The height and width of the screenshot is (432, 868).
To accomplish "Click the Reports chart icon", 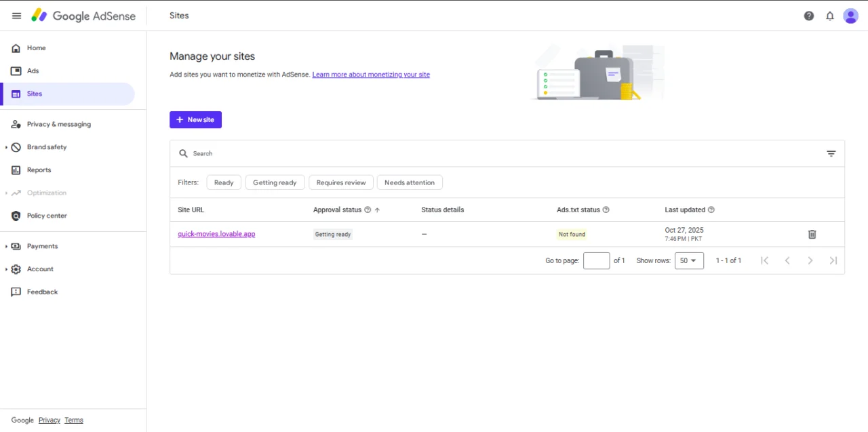I will coord(16,170).
